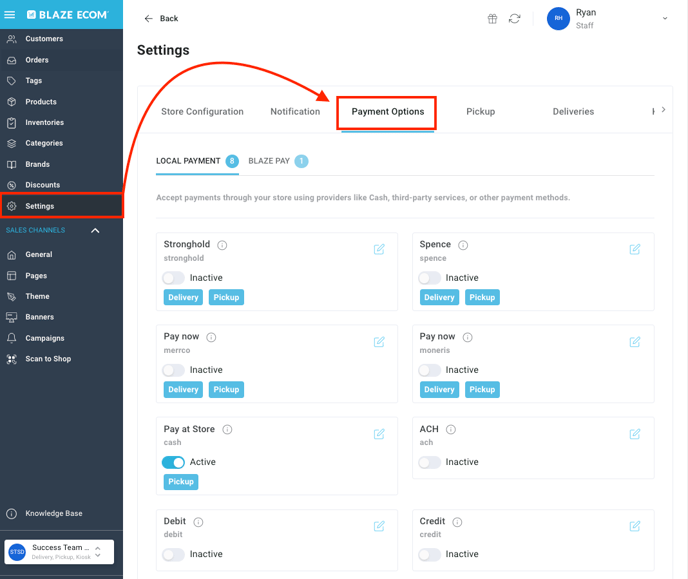
Task: Enable the Stronghold payment toggle
Action: (174, 278)
